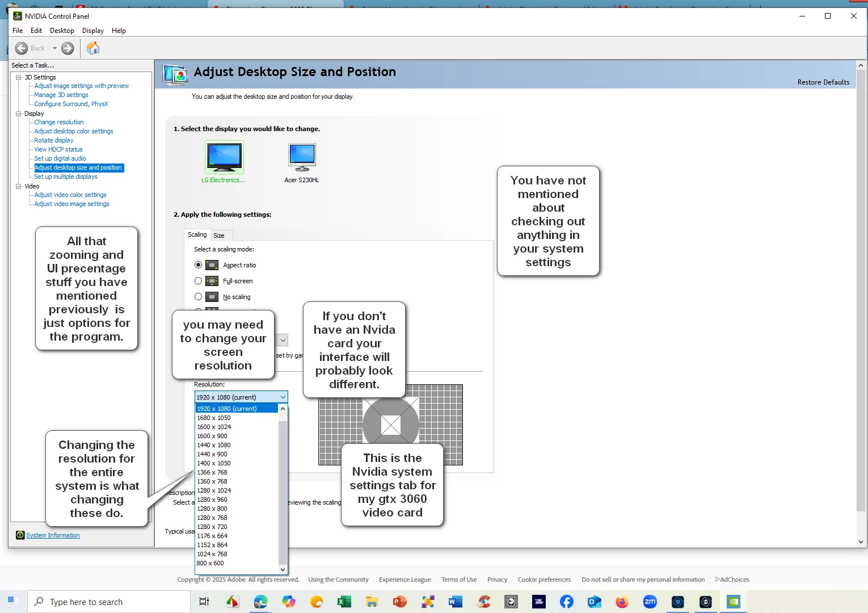This screenshot has height=613, width=868.
Task: Click the Back arrow button in the toolbar
Action: point(22,48)
